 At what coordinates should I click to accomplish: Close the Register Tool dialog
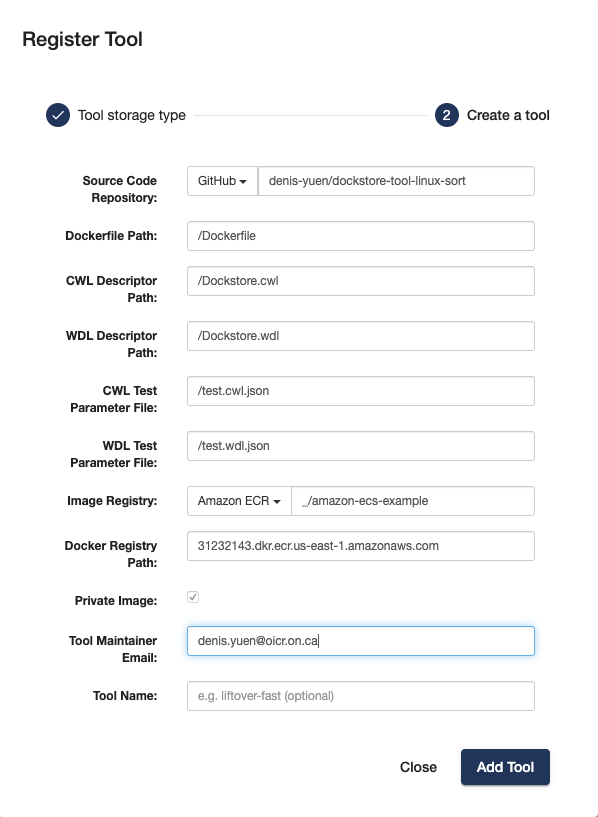click(418, 766)
